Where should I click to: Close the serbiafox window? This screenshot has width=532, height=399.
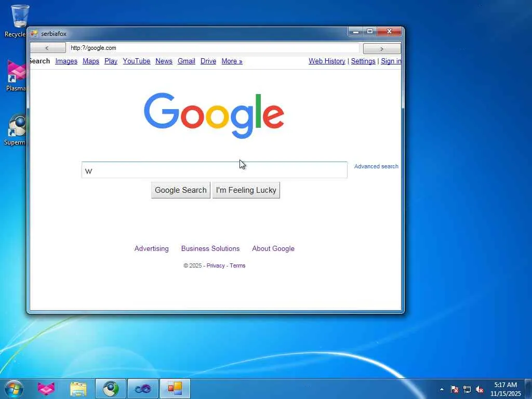click(390, 32)
